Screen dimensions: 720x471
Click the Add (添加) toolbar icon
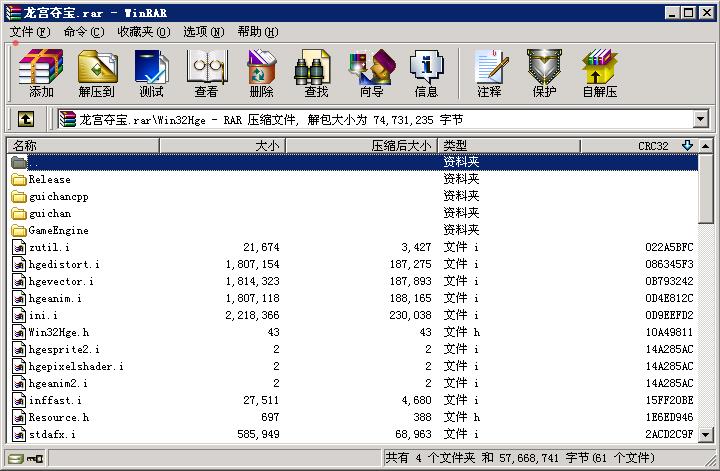click(x=41, y=74)
